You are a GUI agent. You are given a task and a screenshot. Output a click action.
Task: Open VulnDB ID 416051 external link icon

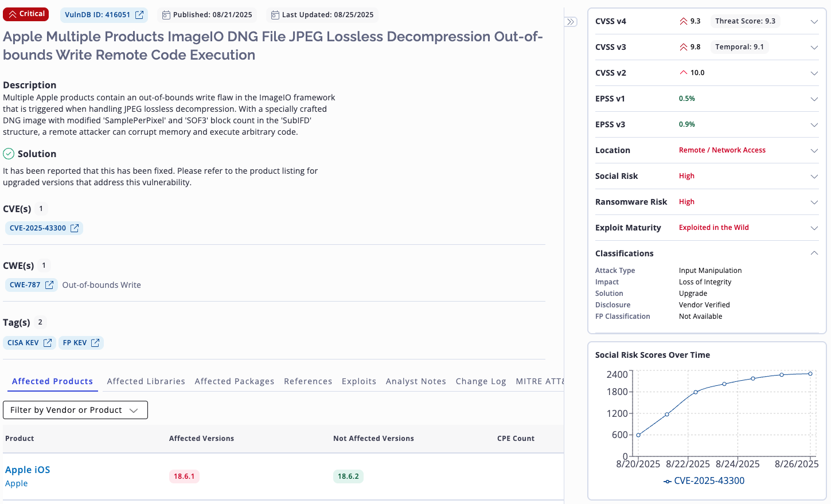(x=139, y=15)
